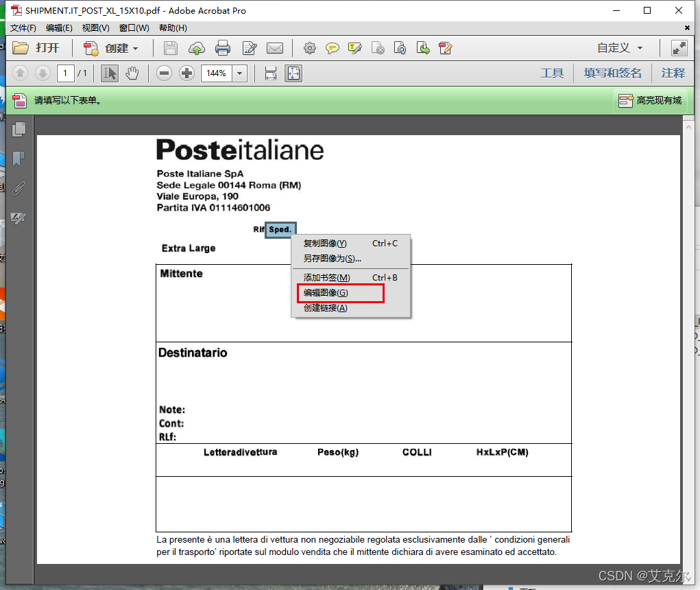Click the cloud upload icon
This screenshot has width=700, height=590.
pos(197,48)
